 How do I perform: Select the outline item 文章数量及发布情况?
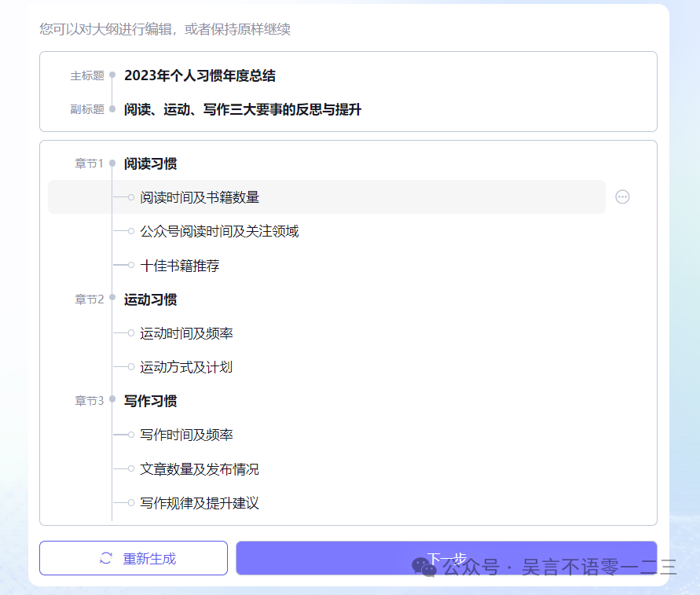coord(200,469)
